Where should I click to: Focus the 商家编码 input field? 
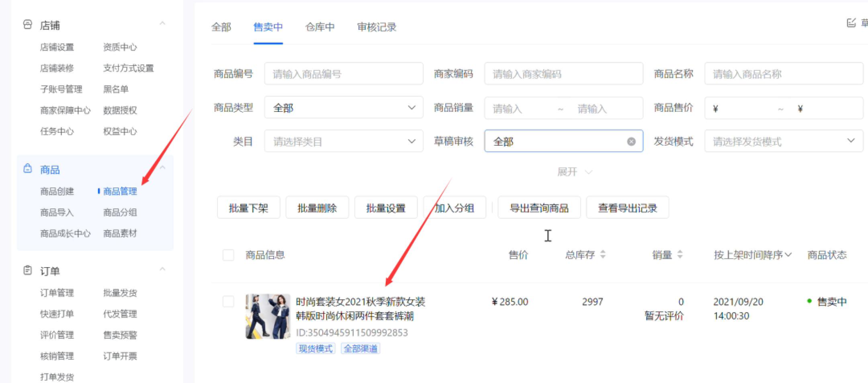point(563,74)
